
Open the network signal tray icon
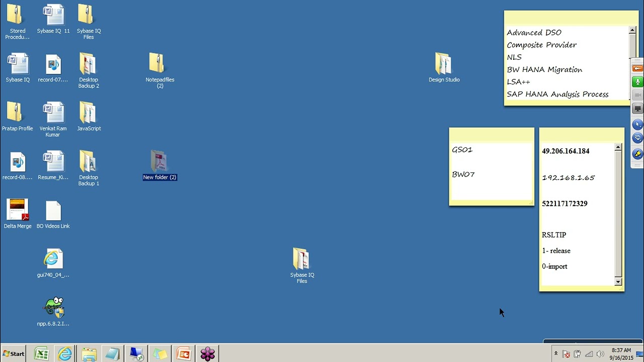[589, 354]
